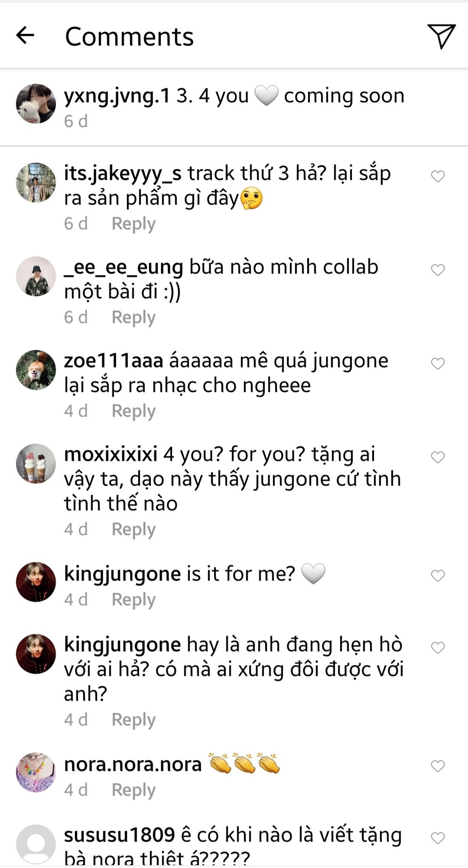Tap the back arrow icon
The image size is (468, 868).
(x=25, y=35)
